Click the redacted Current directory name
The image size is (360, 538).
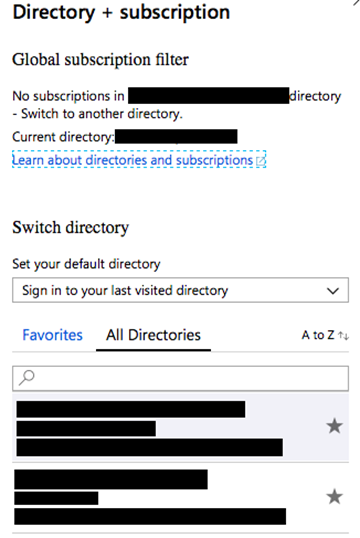176,137
